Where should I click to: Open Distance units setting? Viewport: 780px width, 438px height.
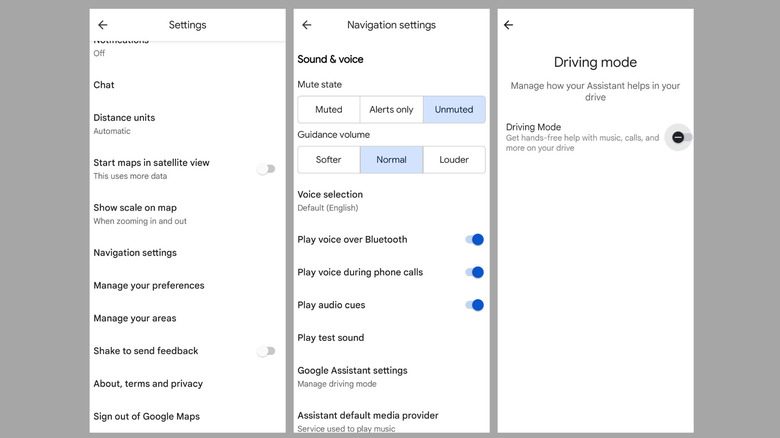[x=124, y=123]
